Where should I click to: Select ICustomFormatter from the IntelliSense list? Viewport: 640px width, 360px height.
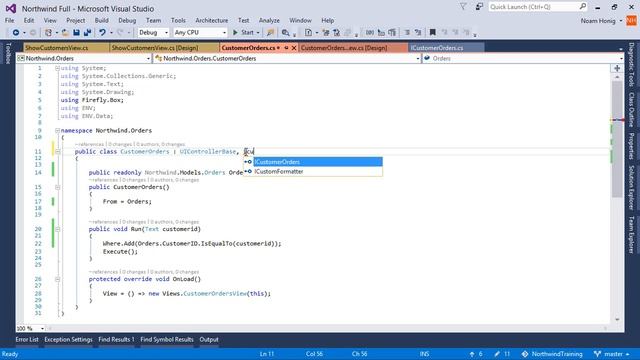point(313,172)
